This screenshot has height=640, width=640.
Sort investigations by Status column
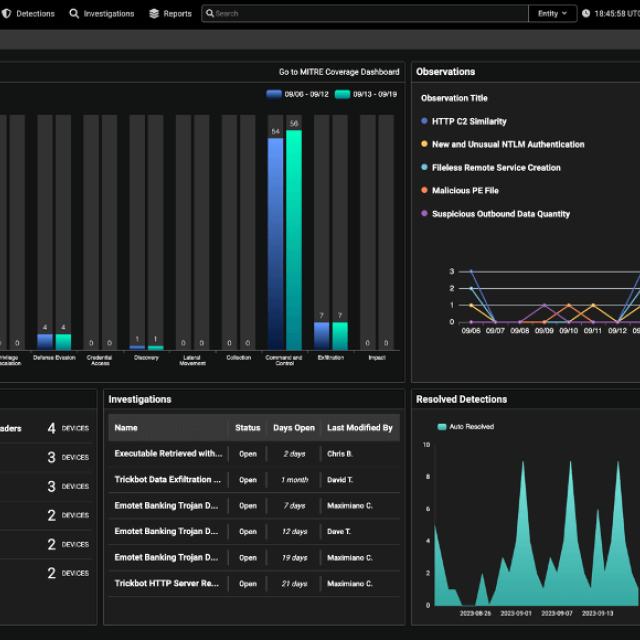coord(247,428)
